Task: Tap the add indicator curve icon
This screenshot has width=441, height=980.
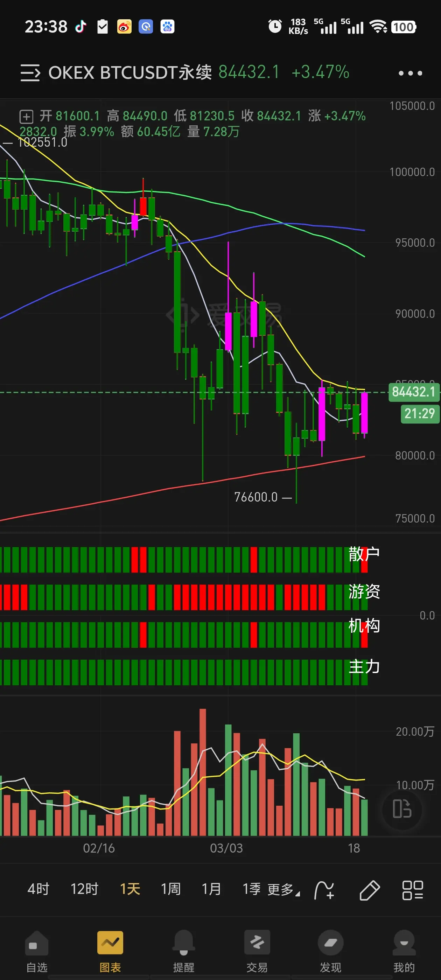Action: click(324, 890)
